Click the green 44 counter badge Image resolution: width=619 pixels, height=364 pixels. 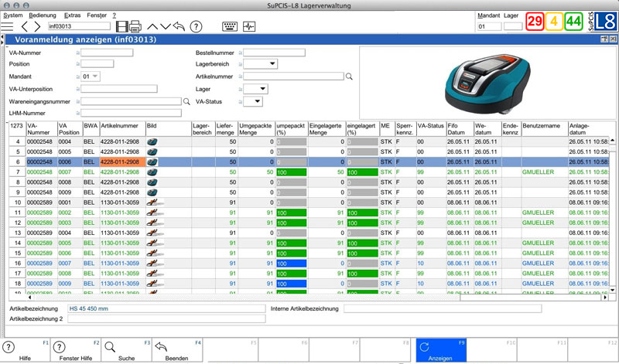coord(573,21)
